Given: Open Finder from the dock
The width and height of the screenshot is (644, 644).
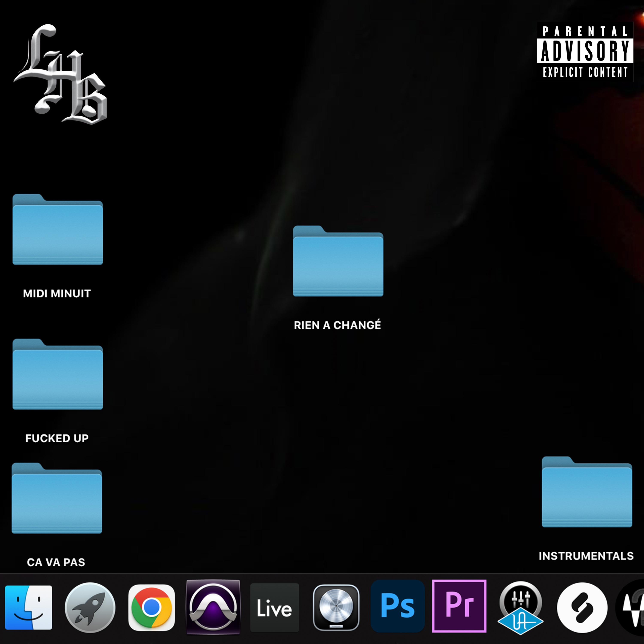Looking at the screenshot, I should 29,607.
